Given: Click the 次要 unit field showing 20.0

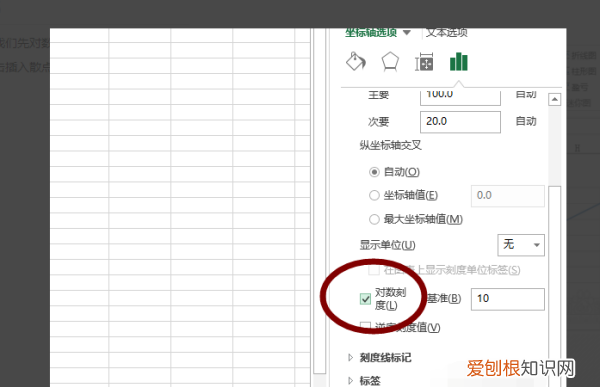Looking at the screenshot, I should click(x=460, y=122).
